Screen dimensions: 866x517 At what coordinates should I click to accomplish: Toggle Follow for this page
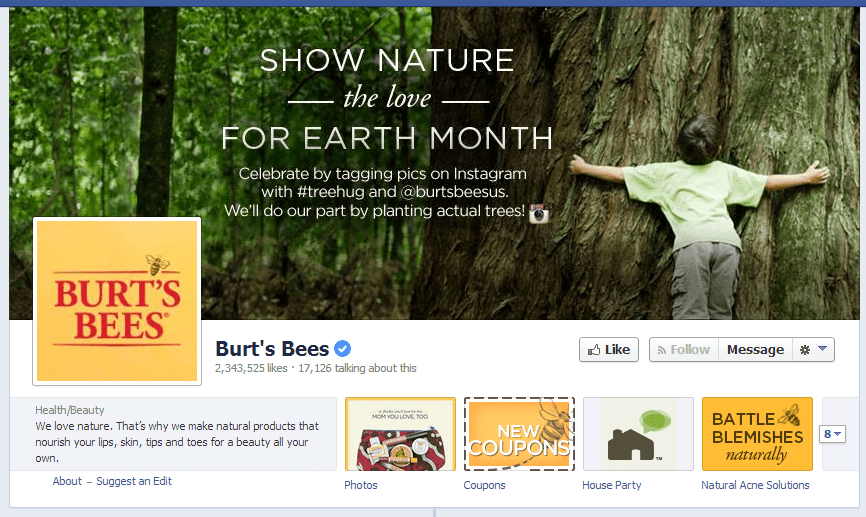683,350
